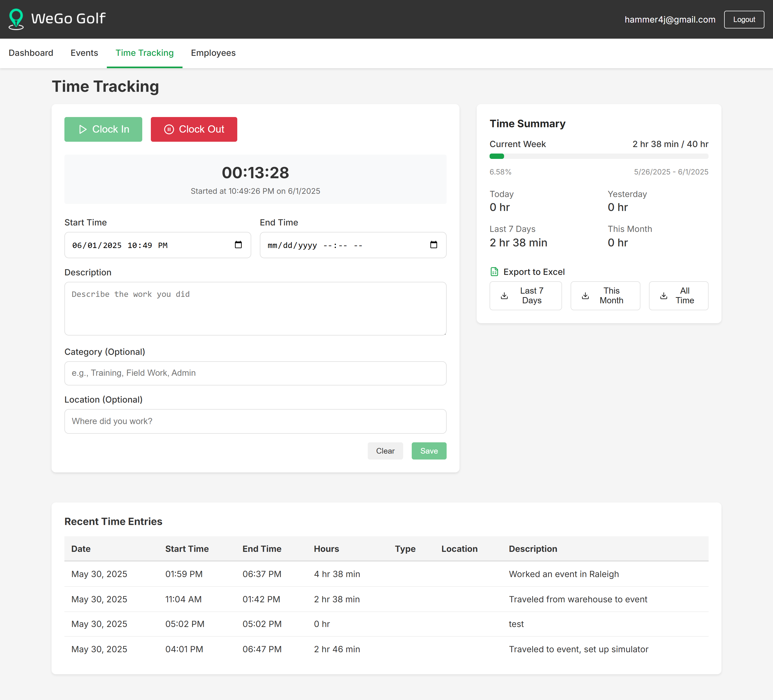Click the '2 hr 38 min / 40 hr' total
Image resolution: width=773 pixels, height=700 pixels.
(x=670, y=144)
